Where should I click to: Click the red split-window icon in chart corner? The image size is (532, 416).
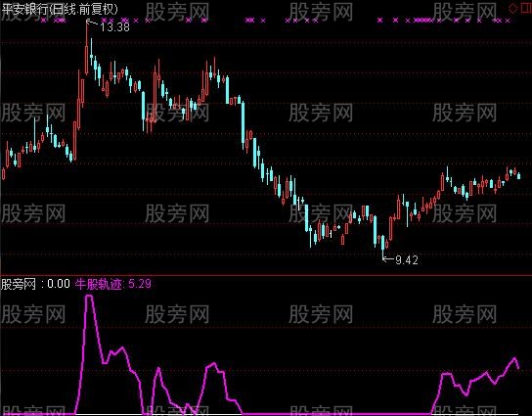(526, 9)
